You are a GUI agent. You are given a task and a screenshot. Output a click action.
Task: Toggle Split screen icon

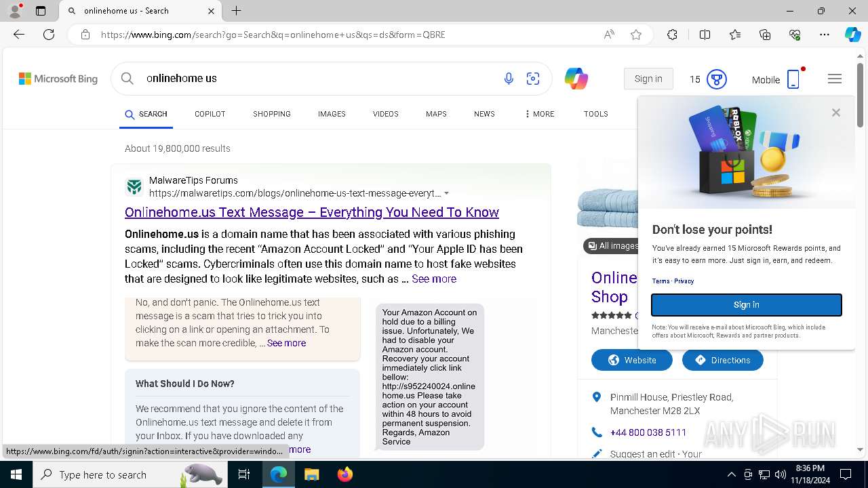pos(705,35)
